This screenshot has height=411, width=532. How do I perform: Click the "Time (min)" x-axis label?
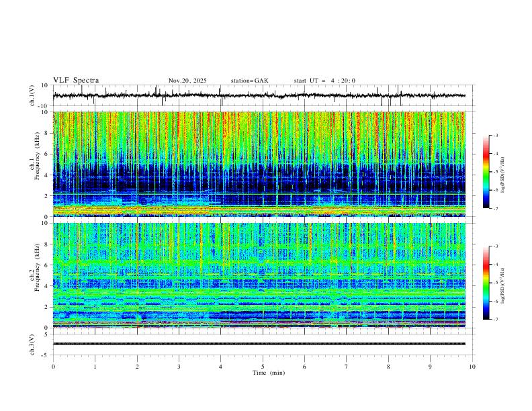(x=269, y=373)
